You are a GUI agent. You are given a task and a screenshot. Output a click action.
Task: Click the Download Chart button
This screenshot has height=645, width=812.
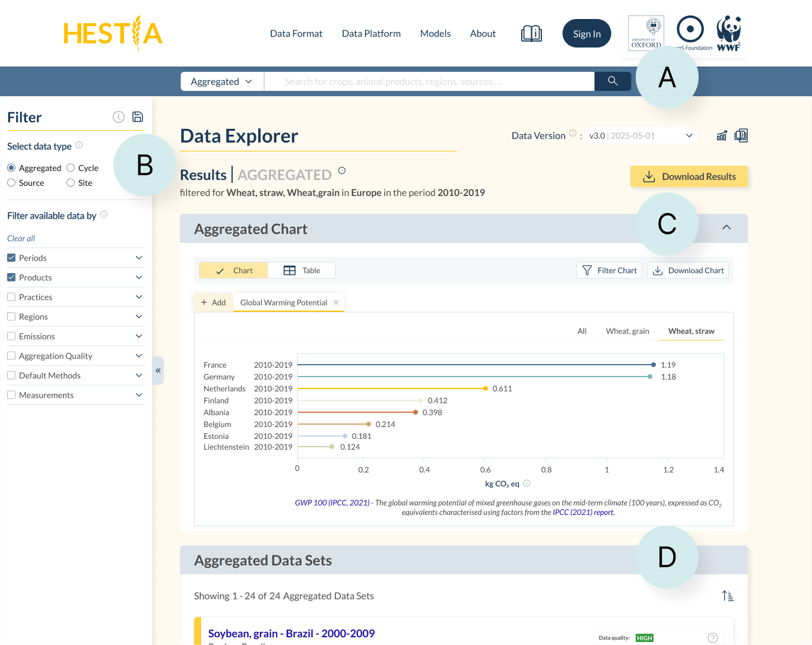point(688,270)
